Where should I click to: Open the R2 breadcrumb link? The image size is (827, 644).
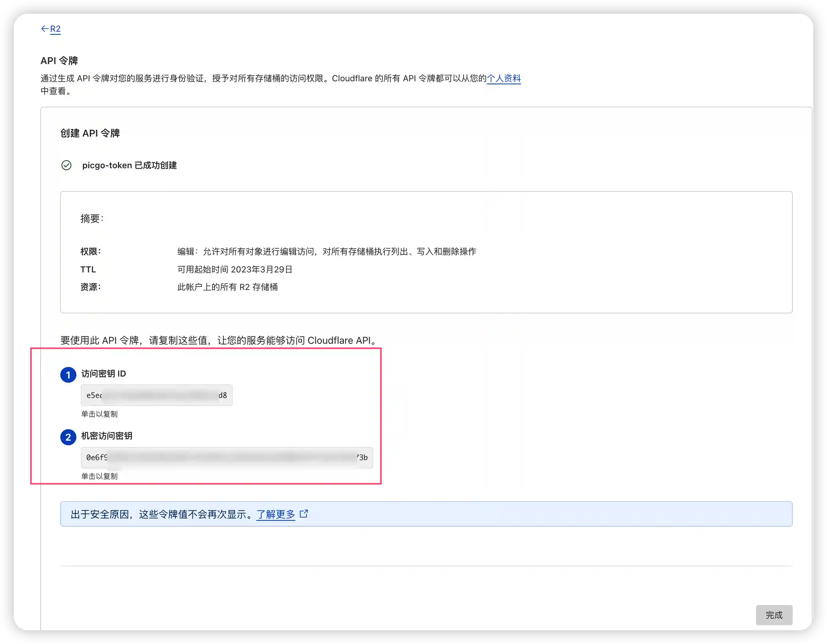pos(56,29)
